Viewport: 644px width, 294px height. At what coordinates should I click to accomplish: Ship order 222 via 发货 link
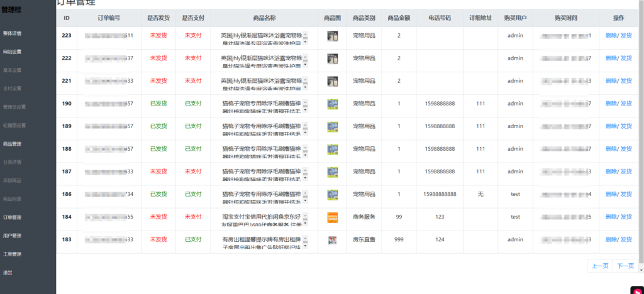(626, 58)
